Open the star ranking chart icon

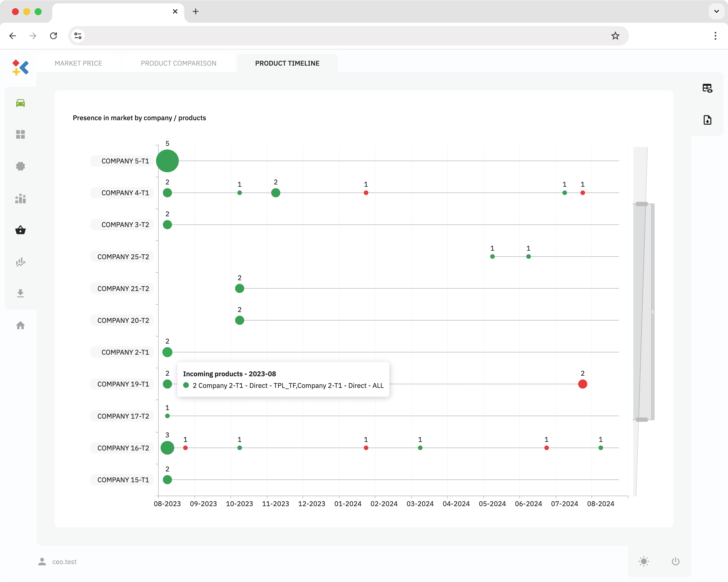click(x=20, y=198)
